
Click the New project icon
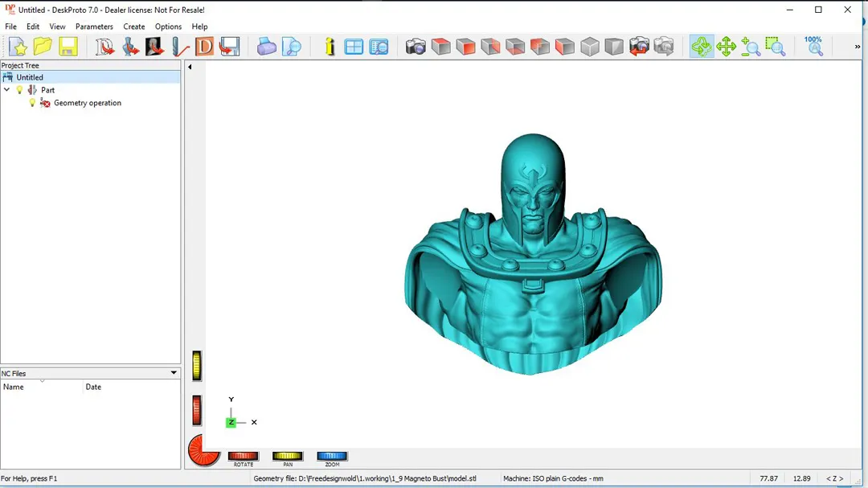[x=18, y=47]
